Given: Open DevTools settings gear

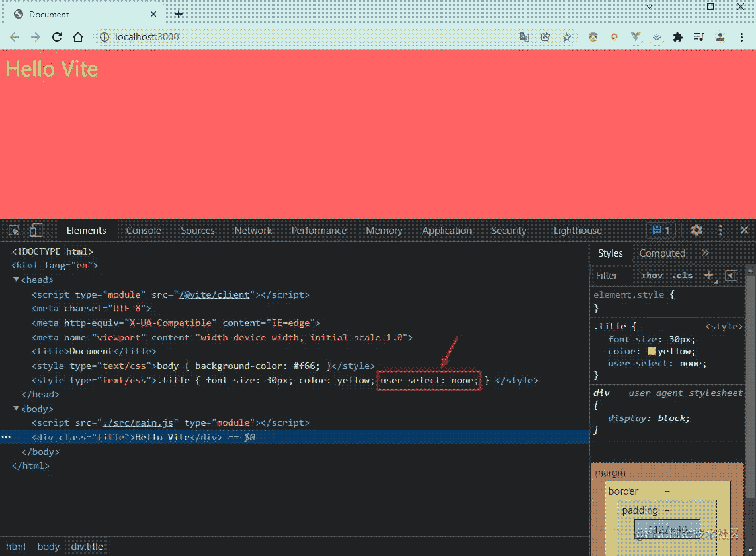Looking at the screenshot, I should coord(696,230).
